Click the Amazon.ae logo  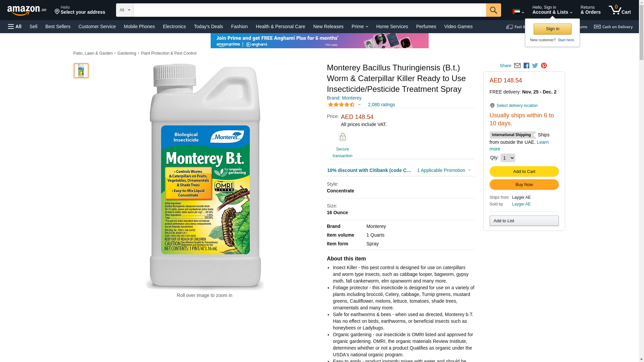click(x=27, y=10)
